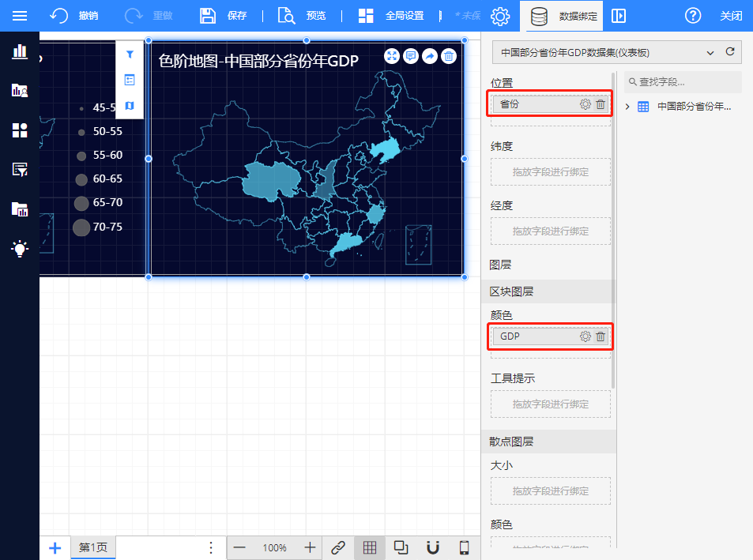Switch to the 数据绑定 tab
This screenshot has width=753, height=560.
coord(562,16)
